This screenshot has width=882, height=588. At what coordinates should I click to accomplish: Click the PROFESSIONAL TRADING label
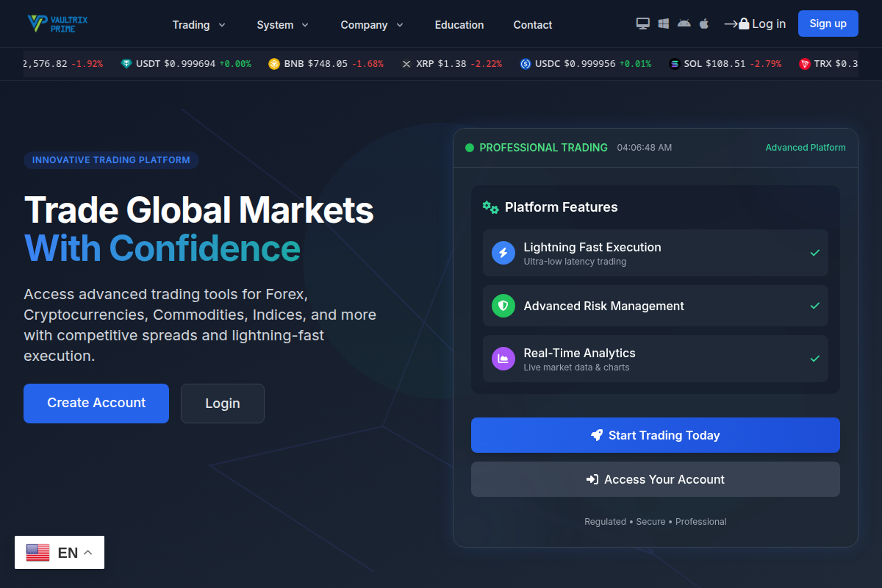pos(543,148)
